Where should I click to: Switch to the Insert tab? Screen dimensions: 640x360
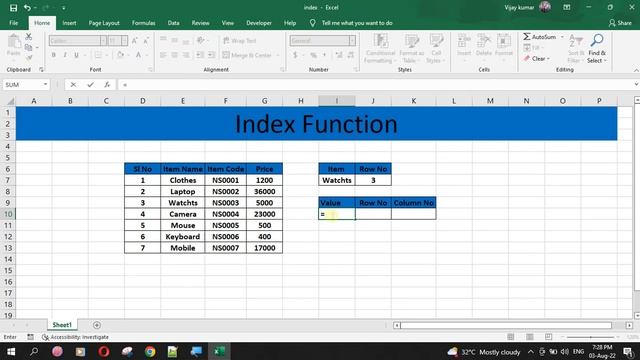(x=69, y=23)
